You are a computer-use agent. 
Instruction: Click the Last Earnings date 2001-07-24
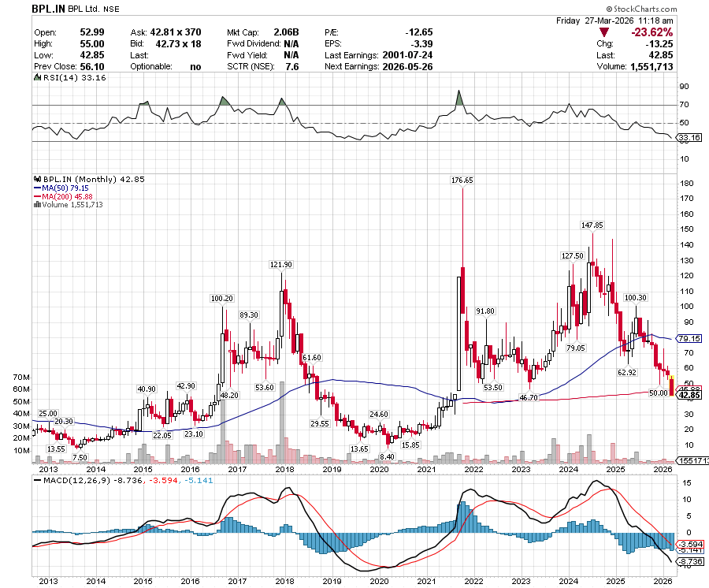click(407, 55)
